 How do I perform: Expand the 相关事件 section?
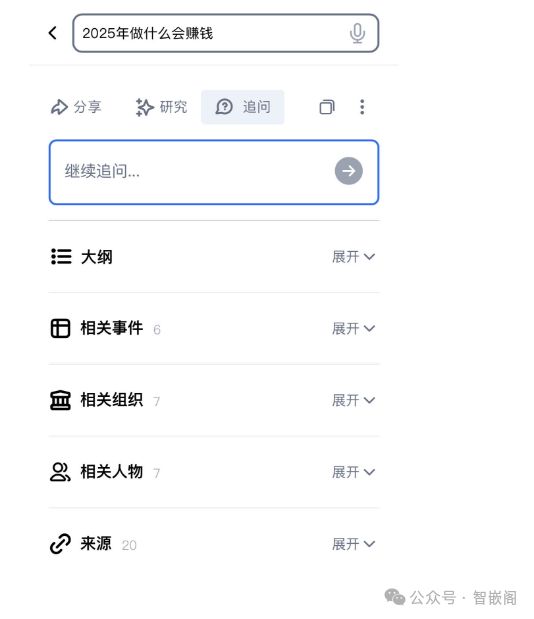(x=353, y=328)
